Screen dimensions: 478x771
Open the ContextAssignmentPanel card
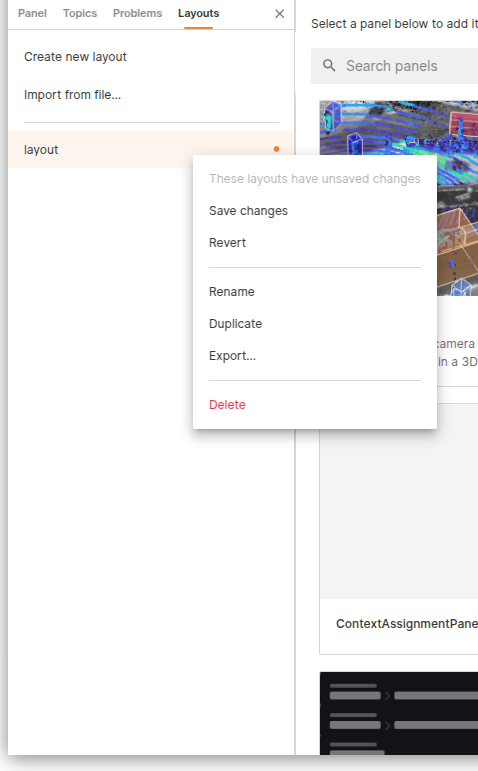point(399,529)
